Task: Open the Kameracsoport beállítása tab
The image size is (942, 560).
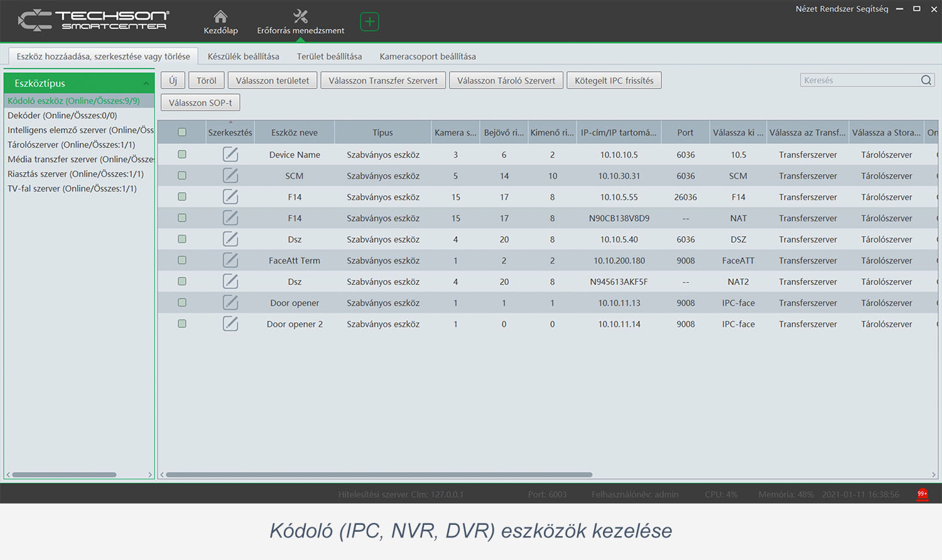Action: coord(427,57)
